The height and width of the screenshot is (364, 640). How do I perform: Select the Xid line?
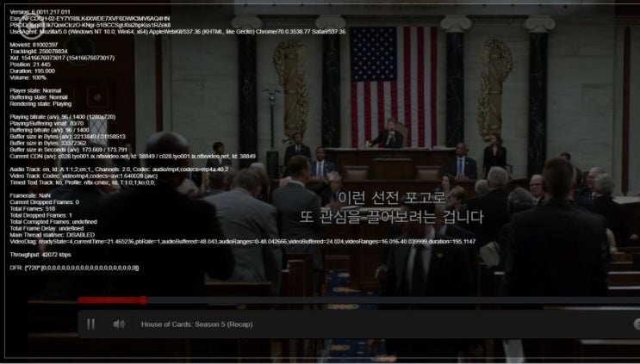62,58
